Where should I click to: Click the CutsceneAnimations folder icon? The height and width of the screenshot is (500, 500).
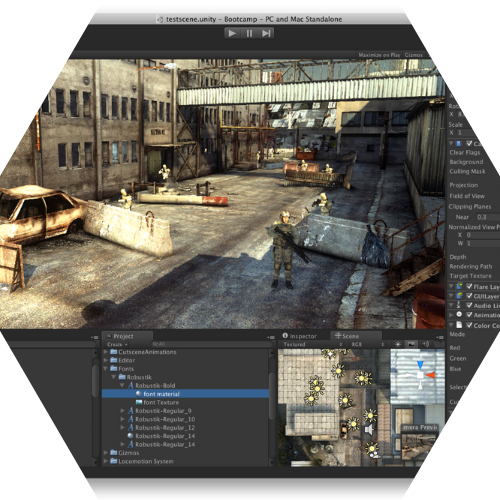(x=114, y=352)
